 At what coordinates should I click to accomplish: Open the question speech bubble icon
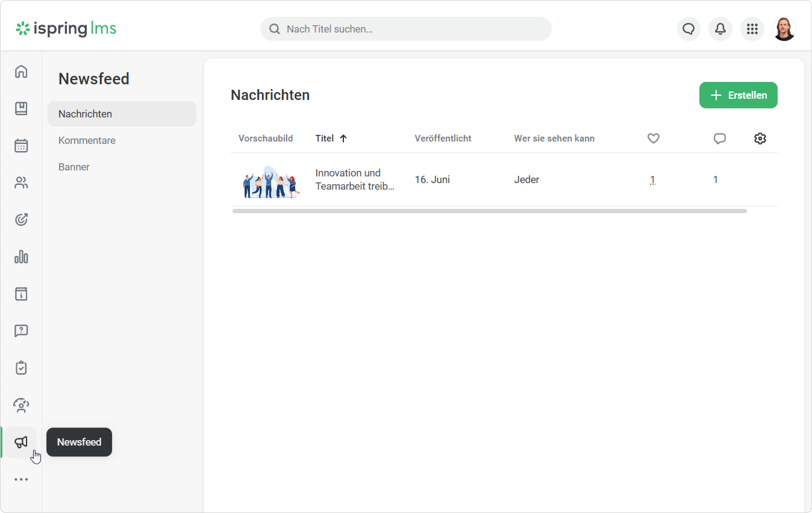(x=21, y=331)
